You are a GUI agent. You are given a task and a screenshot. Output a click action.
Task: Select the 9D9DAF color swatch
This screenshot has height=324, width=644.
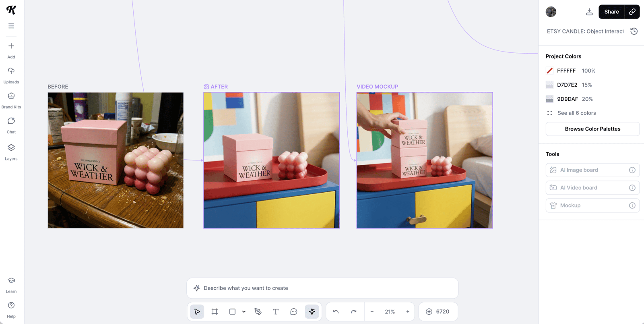[x=549, y=99]
